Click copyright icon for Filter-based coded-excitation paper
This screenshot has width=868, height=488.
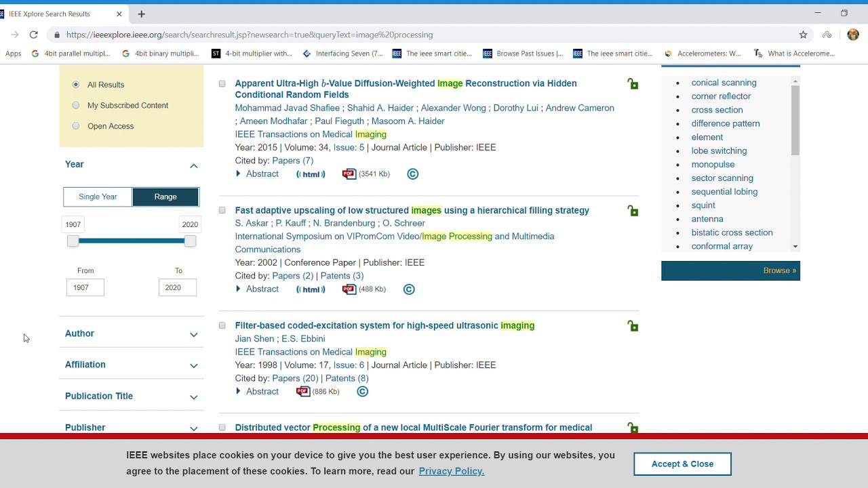(363, 392)
